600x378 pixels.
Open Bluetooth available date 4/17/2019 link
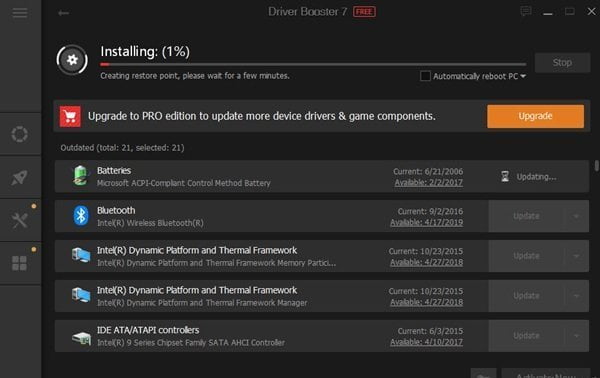pyautogui.click(x=426, y=223)
